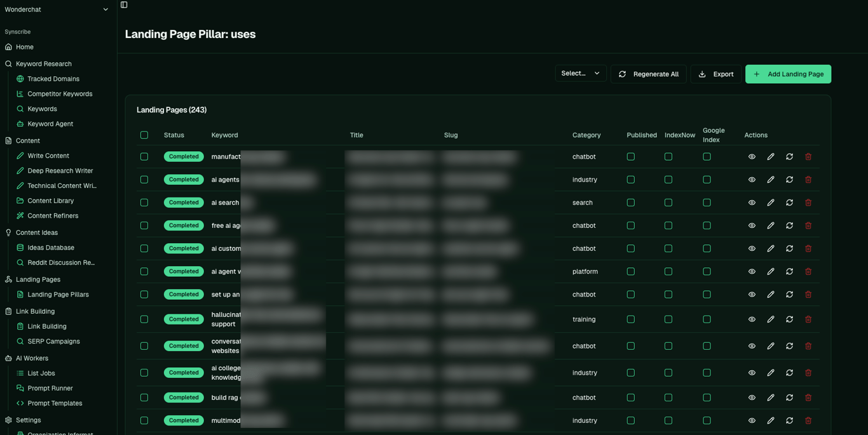Click the eye icon in ai college row
Screen dimensions: 868x435
point(752,373)
